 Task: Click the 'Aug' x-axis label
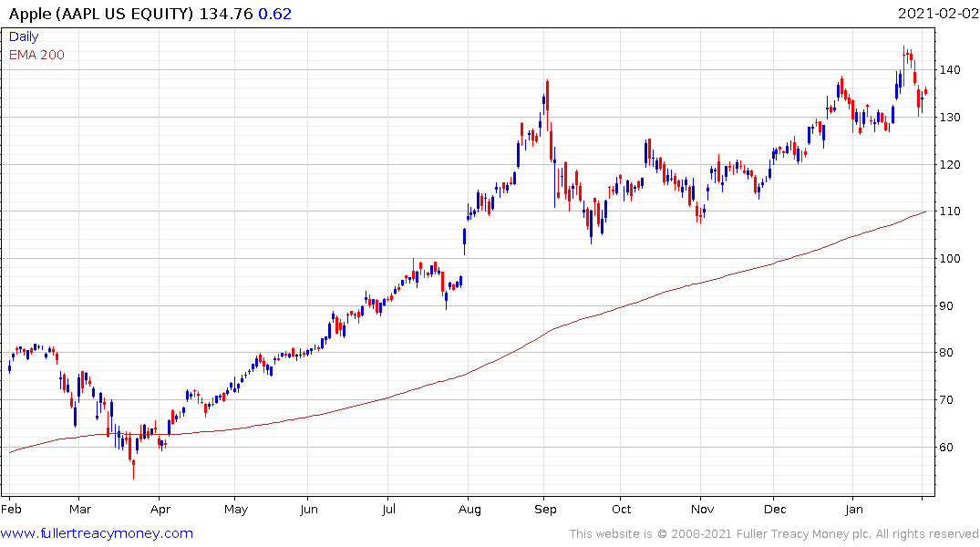tap(469, 510)
